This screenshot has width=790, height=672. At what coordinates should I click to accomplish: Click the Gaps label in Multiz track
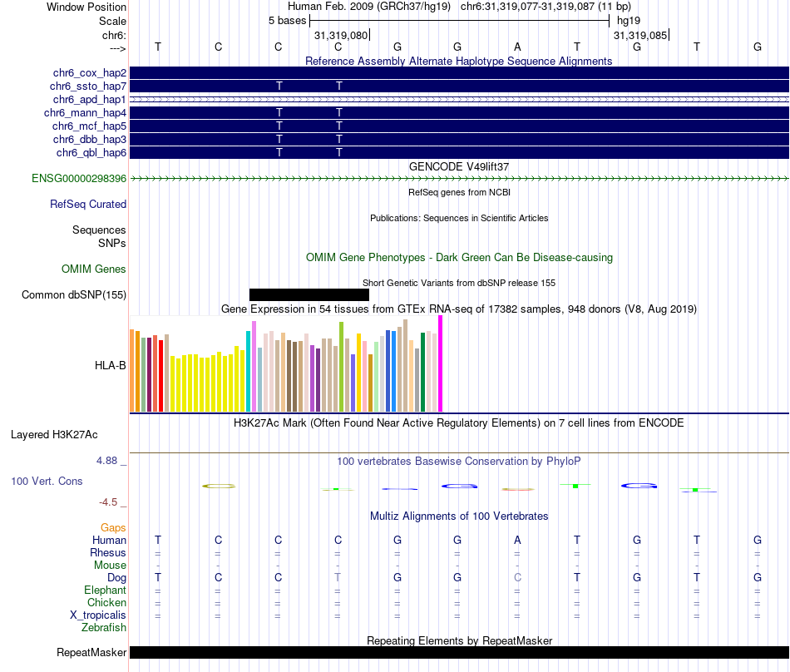113,527
